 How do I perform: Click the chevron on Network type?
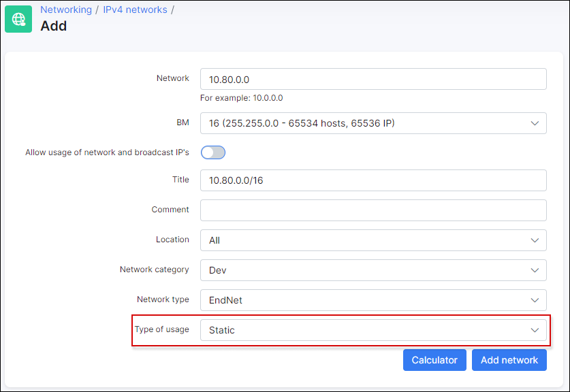[534, 300]
